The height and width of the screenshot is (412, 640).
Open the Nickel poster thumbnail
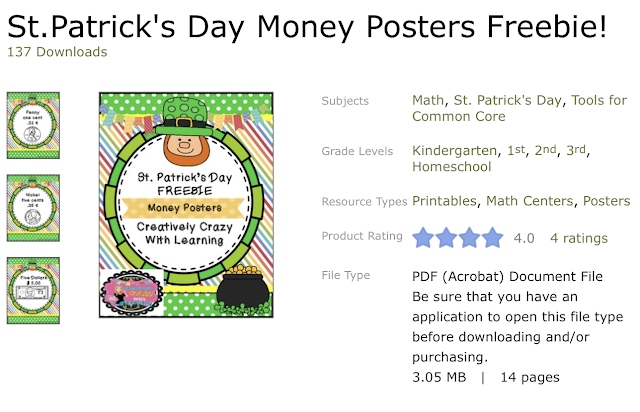[x=33, y=208]
